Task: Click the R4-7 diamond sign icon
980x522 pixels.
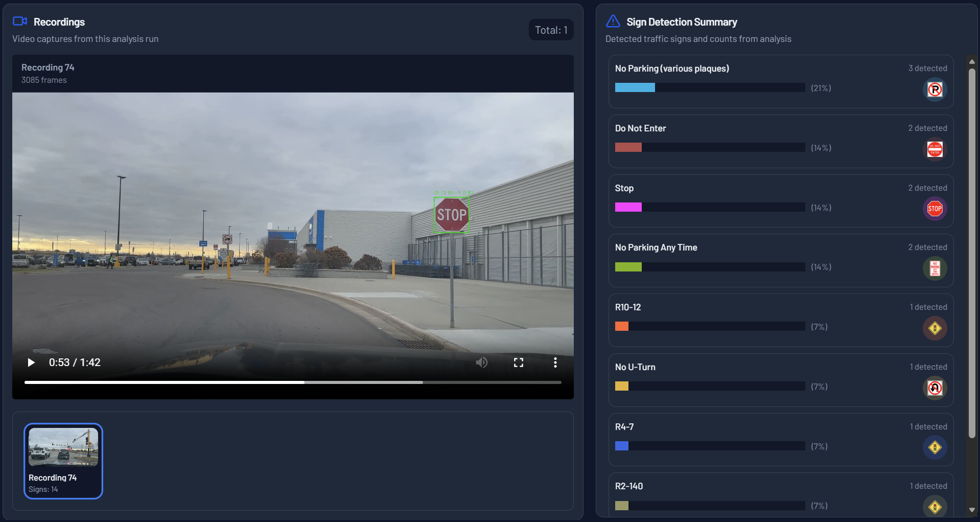Action: point(935,447)
